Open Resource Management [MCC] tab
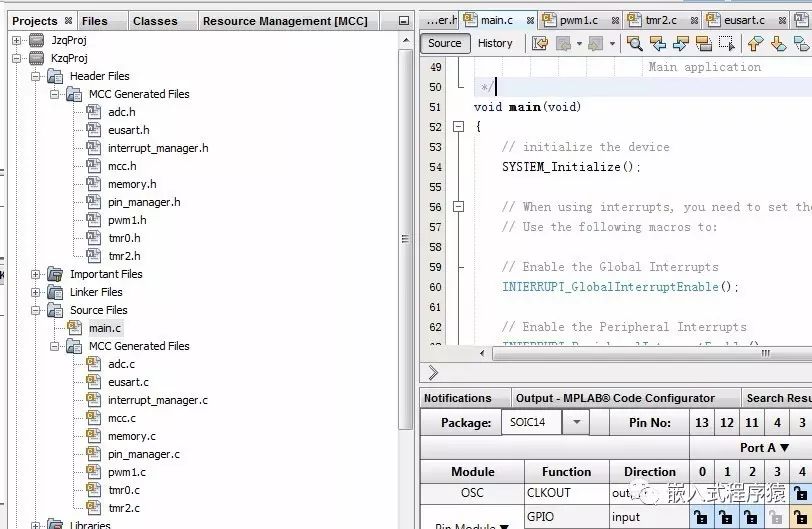The height and width of the screenshot is (529, 812). click(x=285, y=21)
